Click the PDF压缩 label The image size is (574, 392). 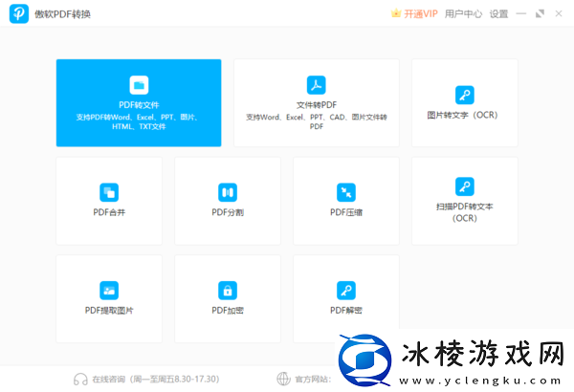tap(346, 212)
